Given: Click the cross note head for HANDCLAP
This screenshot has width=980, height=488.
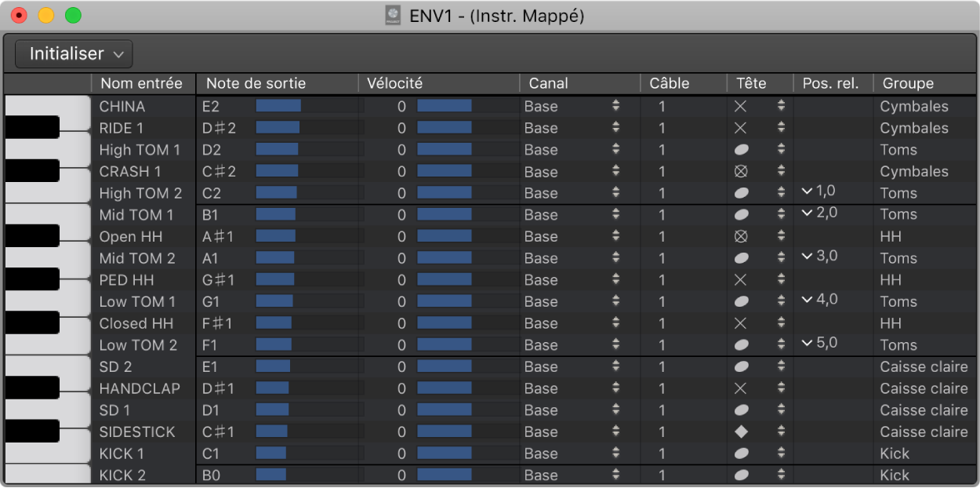Looking at the screenshot, I should 740,388.
